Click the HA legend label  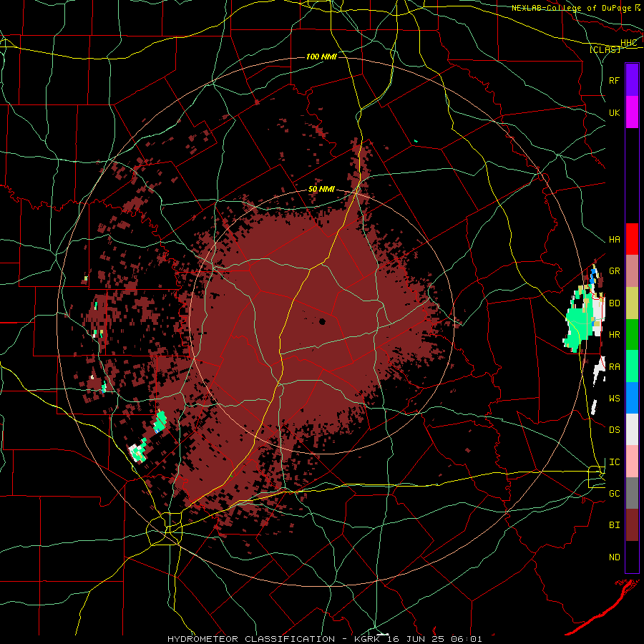[614, 240]
